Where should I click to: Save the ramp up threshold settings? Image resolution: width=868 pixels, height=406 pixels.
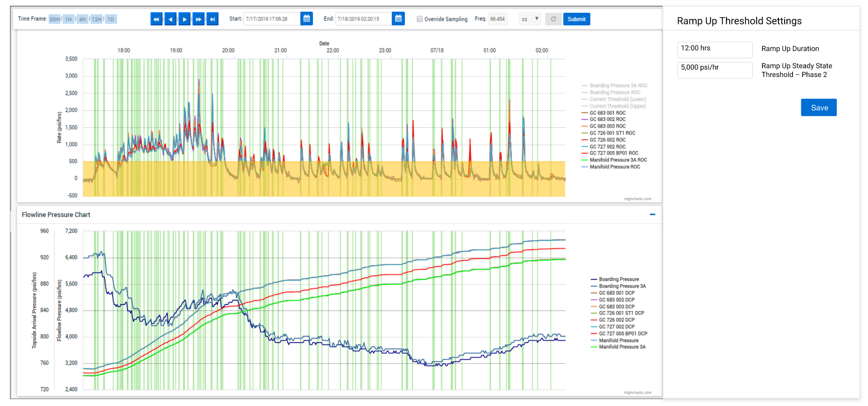(x=819, y=108)
